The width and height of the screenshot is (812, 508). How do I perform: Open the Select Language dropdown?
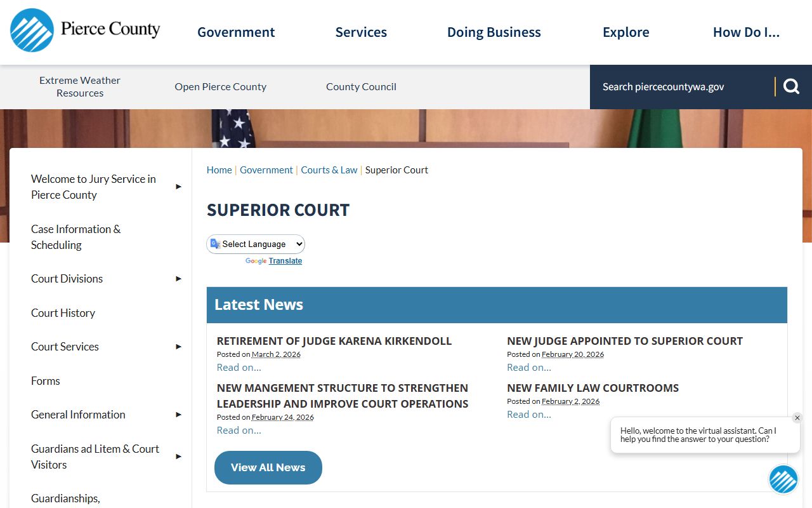coord(256,244)
